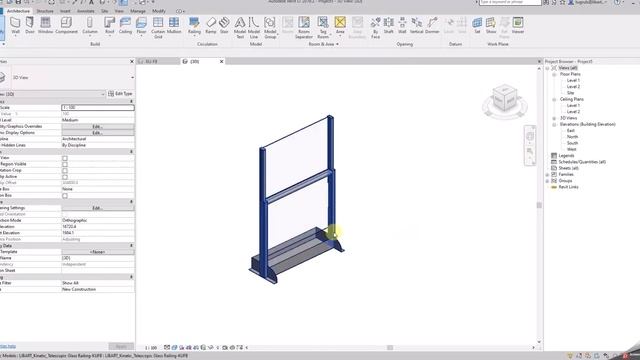Click the Show work plane tool
Screen dimensions: 640x360
[x=491, y=25]
